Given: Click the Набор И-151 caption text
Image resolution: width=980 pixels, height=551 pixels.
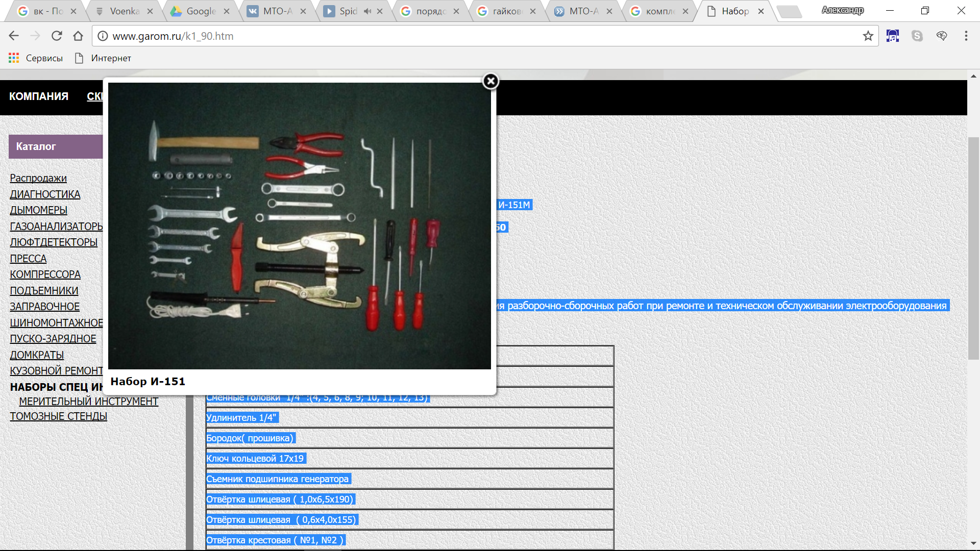Looking at the screenshot, I should pos(148,382).
